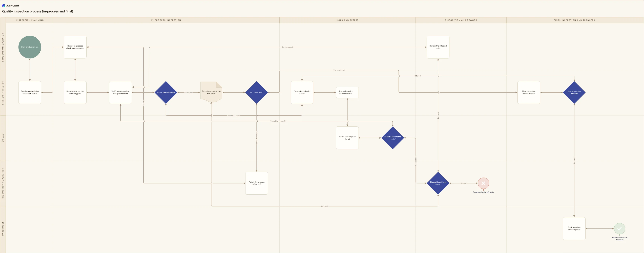The width and height of the screenshot is (644, 253).
Task: Select the Draw sample per the sampling plan node
Action: point(75,92)
